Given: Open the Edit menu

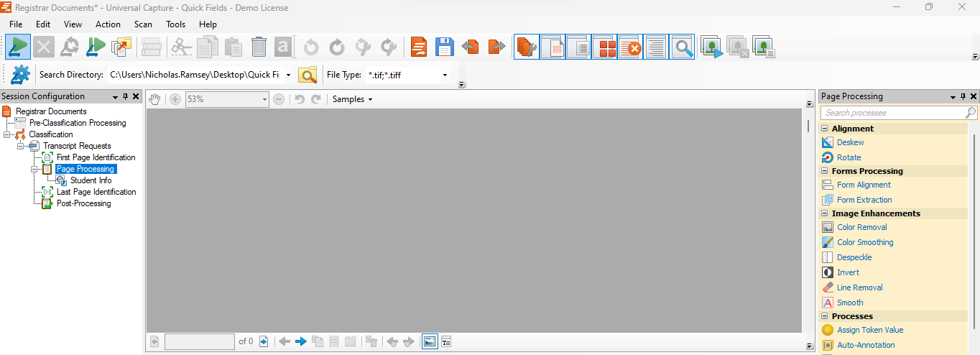Looking at the screenshot, I should pyautogui.click(x=43, y=24).
